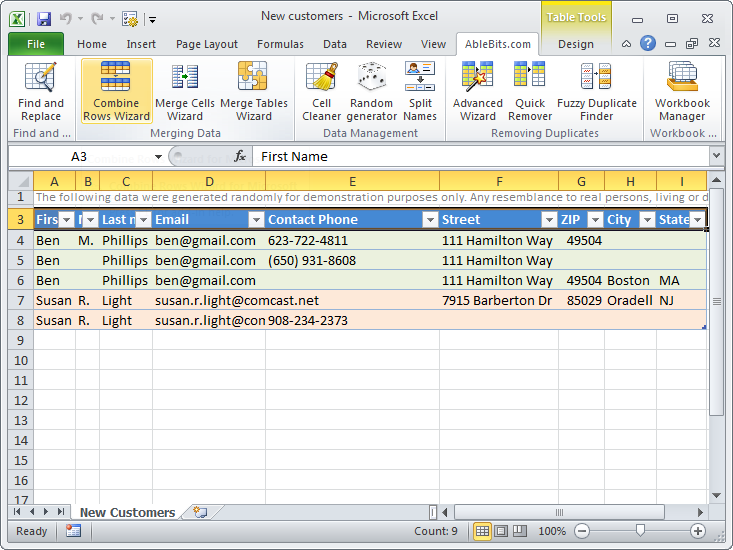Viewport: 733px width, 550px height.
Task: Select cell with 623-722-4811
Action: 352,240
